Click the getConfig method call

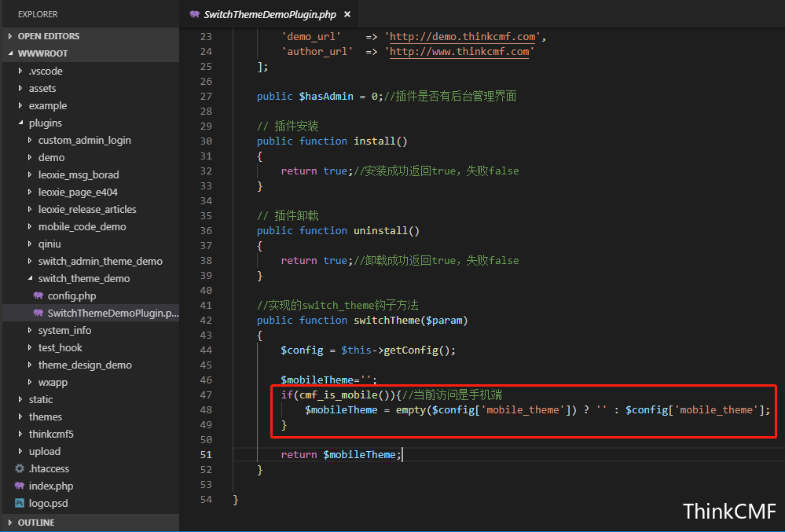coord(411,350)
